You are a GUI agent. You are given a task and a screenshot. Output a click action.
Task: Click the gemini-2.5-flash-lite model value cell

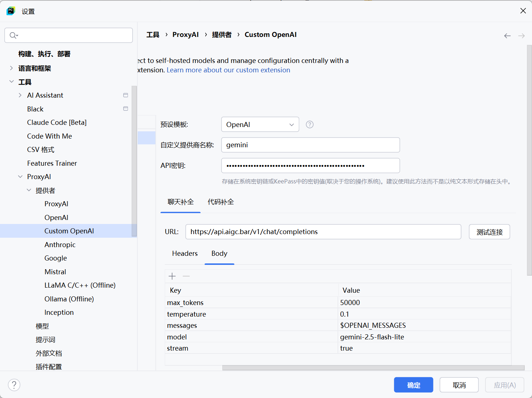(424, 337)
